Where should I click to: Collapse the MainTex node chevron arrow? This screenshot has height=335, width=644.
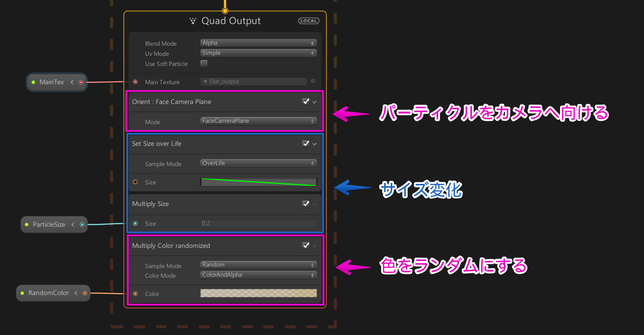pos(72,82)
